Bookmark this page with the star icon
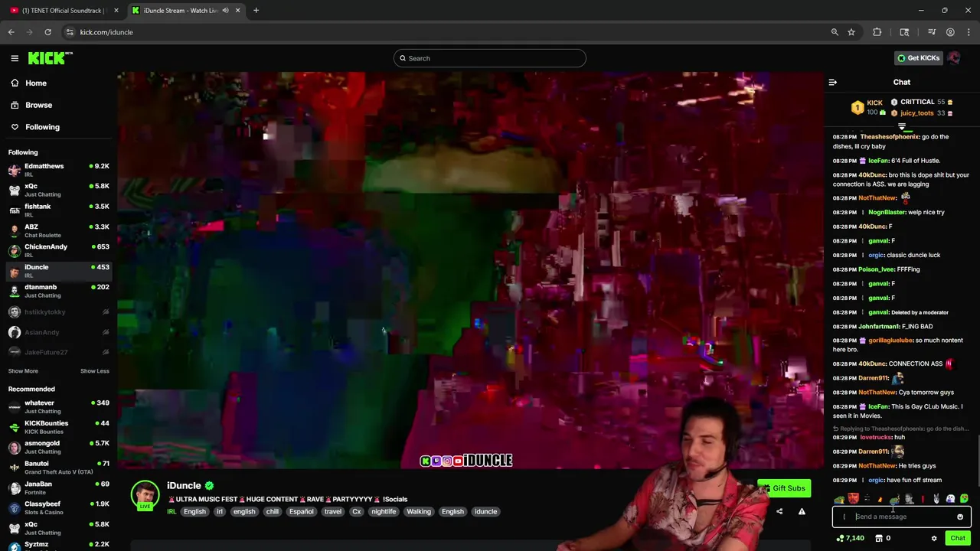 [x=851, y=32]
